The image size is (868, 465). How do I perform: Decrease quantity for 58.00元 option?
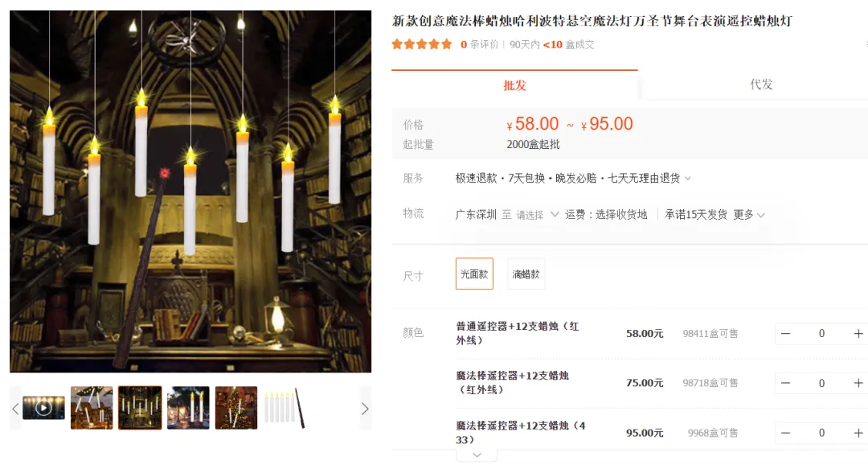785,334
